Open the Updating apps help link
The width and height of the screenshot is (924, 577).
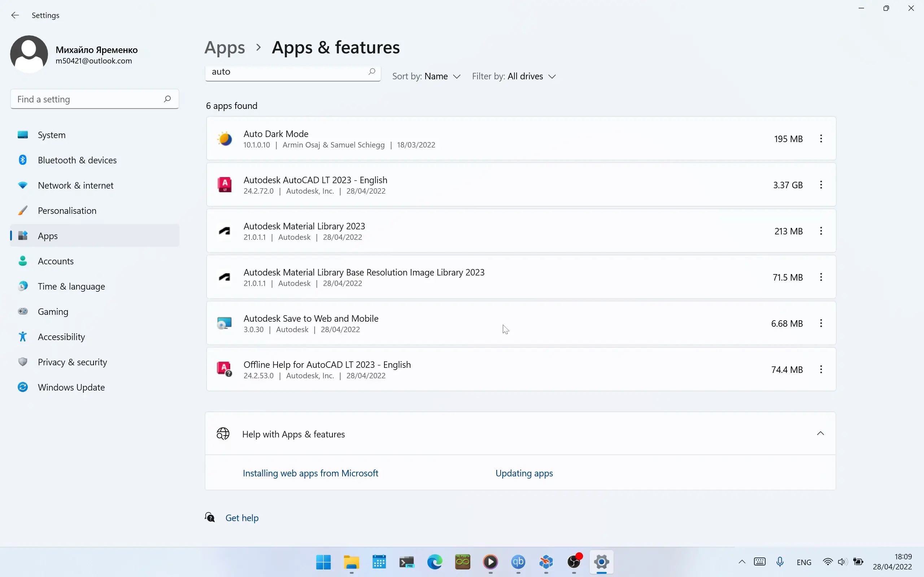point(524,473)
